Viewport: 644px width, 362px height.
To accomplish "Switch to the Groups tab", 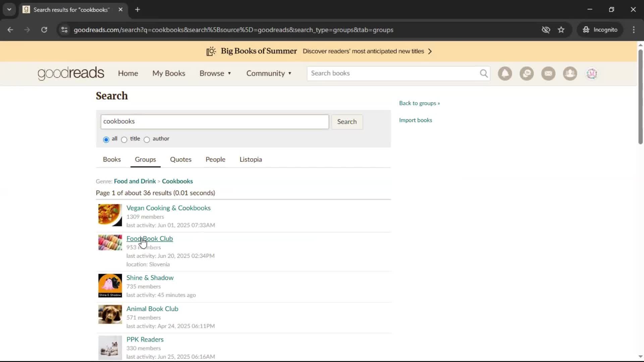I will click(145, 160).
